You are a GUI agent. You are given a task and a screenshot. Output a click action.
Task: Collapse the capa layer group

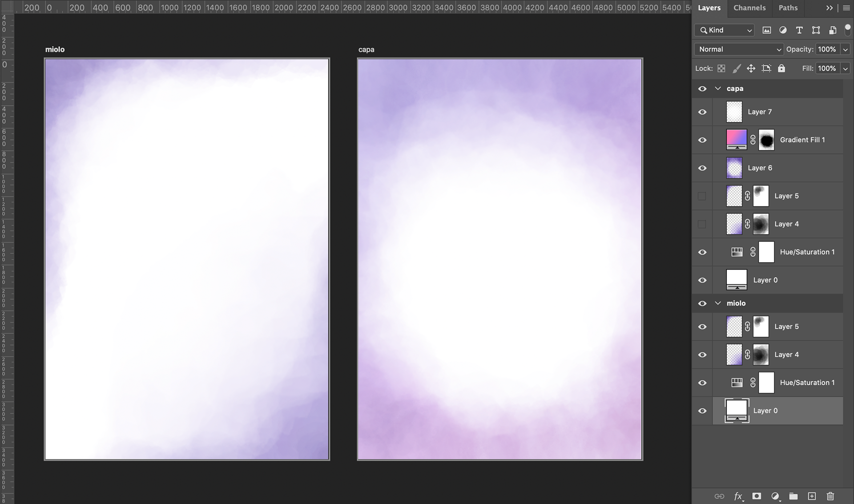718,89
